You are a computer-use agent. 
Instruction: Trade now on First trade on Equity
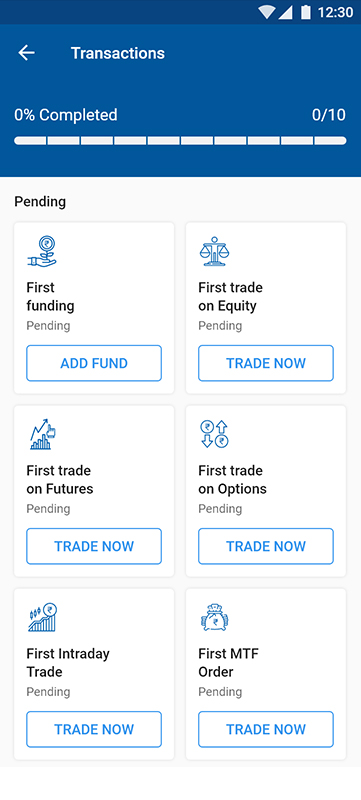266,363
